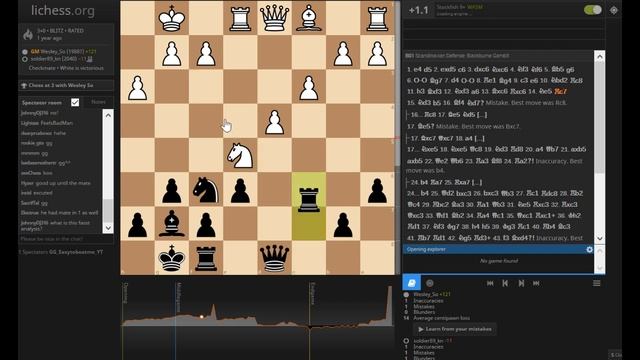Click the Scandinavian Defense opening name
The height and width of the screenshot is (360, 640).
click(x=461, y=56)
